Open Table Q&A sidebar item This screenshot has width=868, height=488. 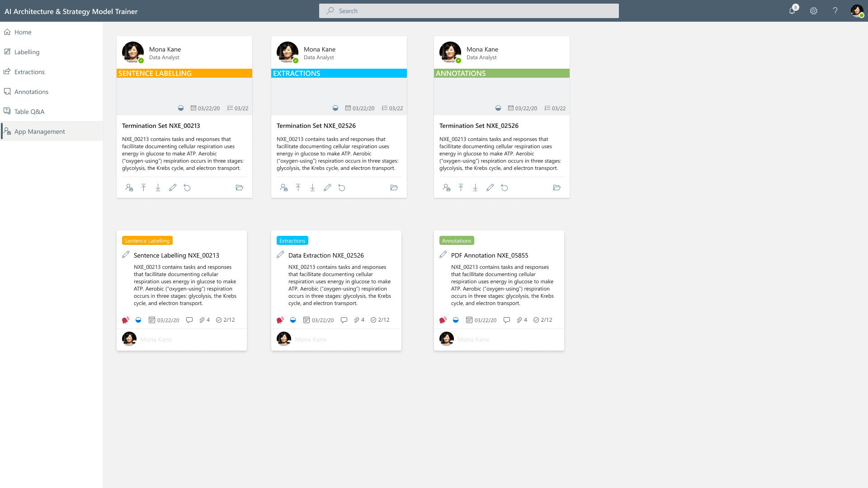tap(29, 112)
